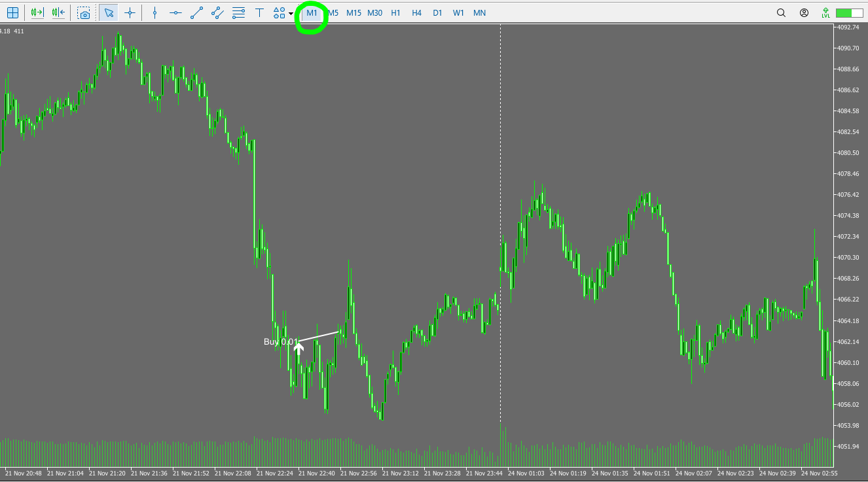
Task: Select the chart shift icon
Action: click(x=58, y=12)
